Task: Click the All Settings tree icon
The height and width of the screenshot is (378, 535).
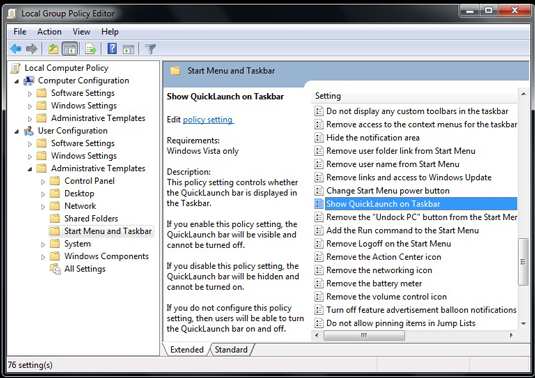Action: pos(55,269)
